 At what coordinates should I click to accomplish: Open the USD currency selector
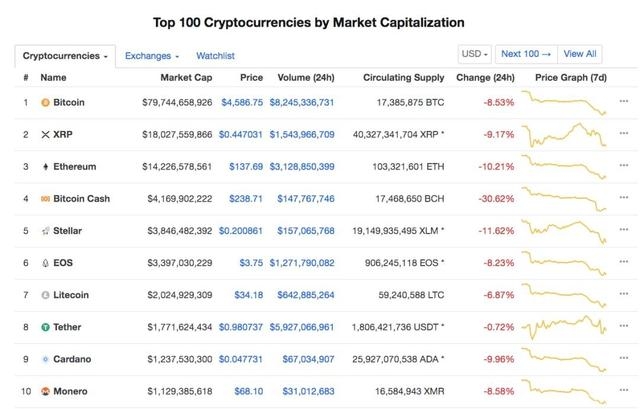click(473, 54)
